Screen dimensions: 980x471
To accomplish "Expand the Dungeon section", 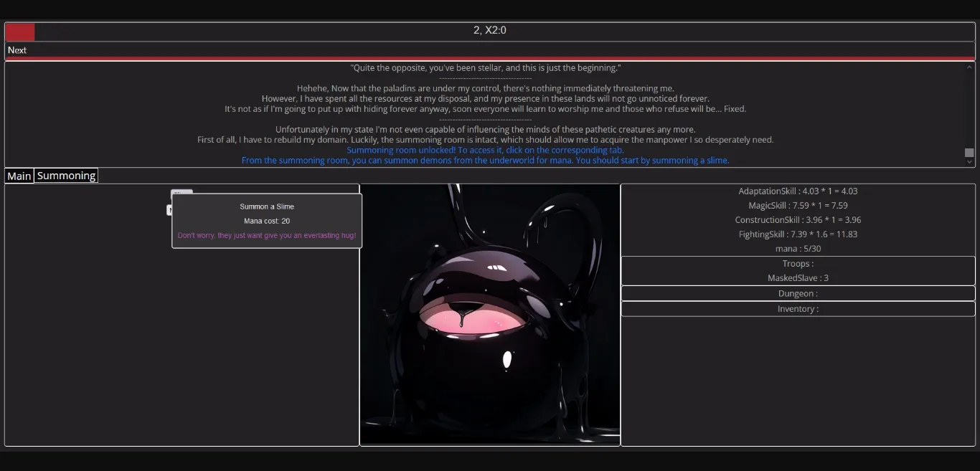I will pyautogui.click(x=798, y=293).
